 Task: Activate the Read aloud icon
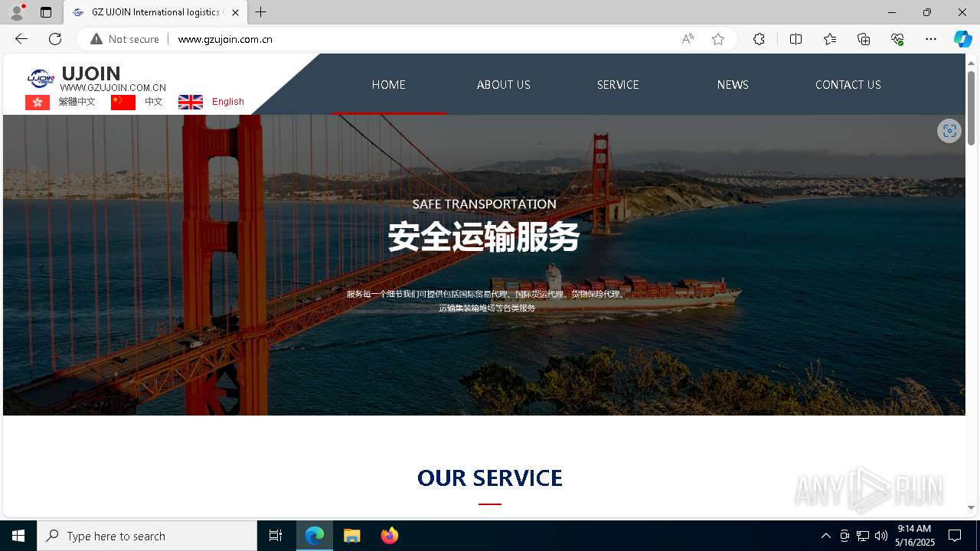click(688, 39)
